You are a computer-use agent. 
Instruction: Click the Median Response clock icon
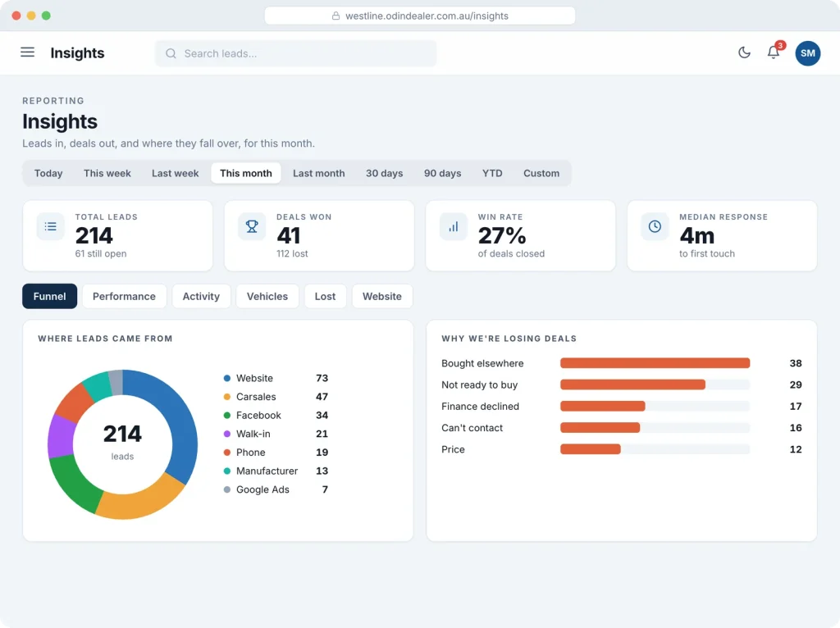[655, 226]
